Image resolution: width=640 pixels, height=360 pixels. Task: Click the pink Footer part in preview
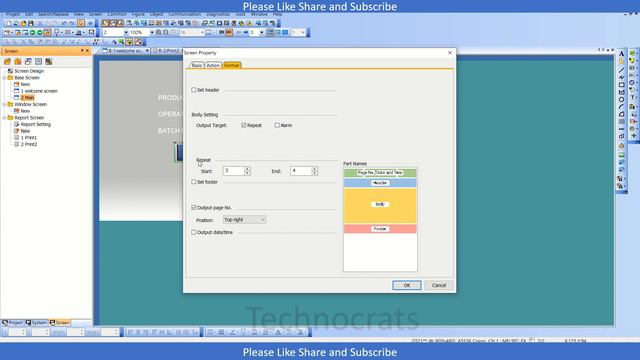[380, 229]
